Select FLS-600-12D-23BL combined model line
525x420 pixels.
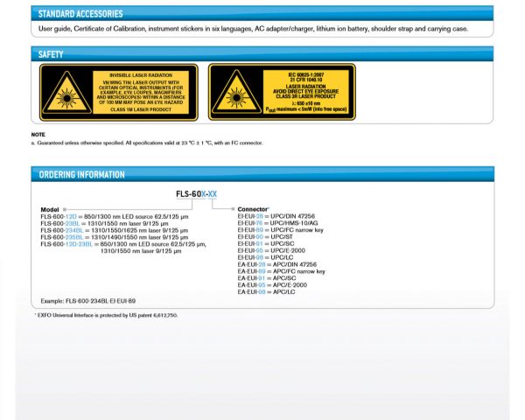[x=123, y=244]
